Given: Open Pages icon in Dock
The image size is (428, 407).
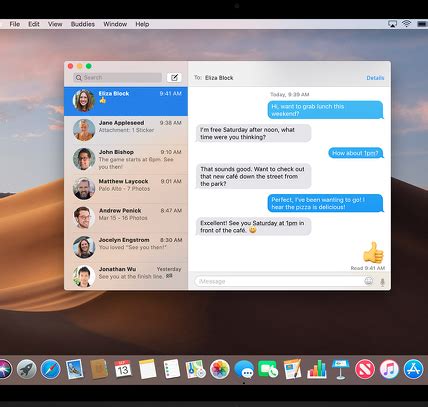Looking at the screenshot, I should coord(293,369).
